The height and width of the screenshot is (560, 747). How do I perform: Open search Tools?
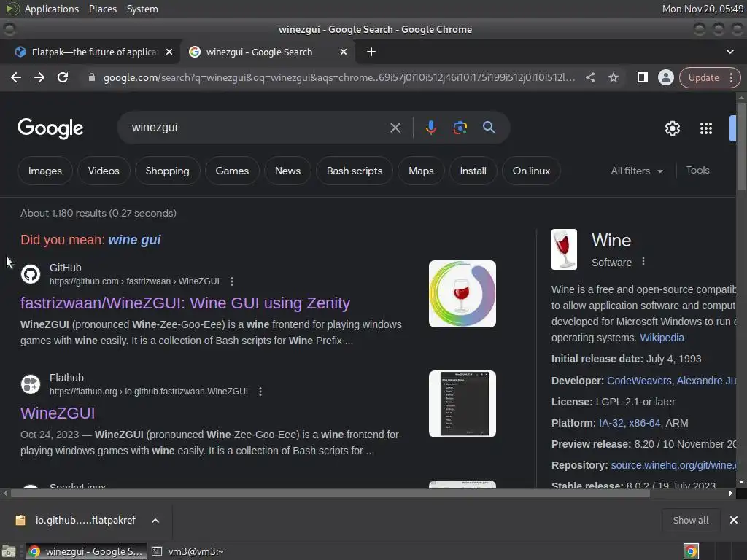point(697,171)
